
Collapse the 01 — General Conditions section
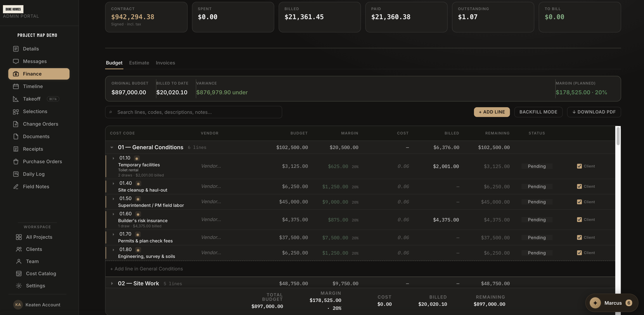112,147
